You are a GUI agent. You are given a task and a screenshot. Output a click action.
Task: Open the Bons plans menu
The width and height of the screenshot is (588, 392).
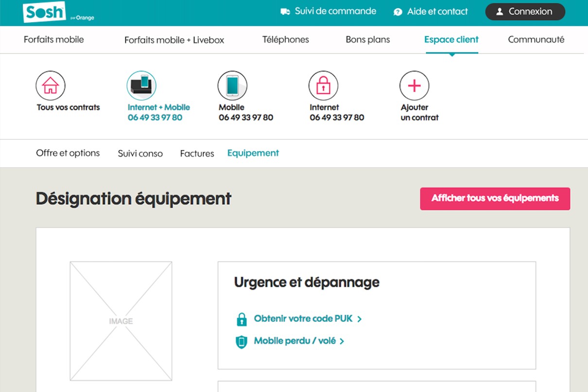pyautogui.click(x=368, y=39)
